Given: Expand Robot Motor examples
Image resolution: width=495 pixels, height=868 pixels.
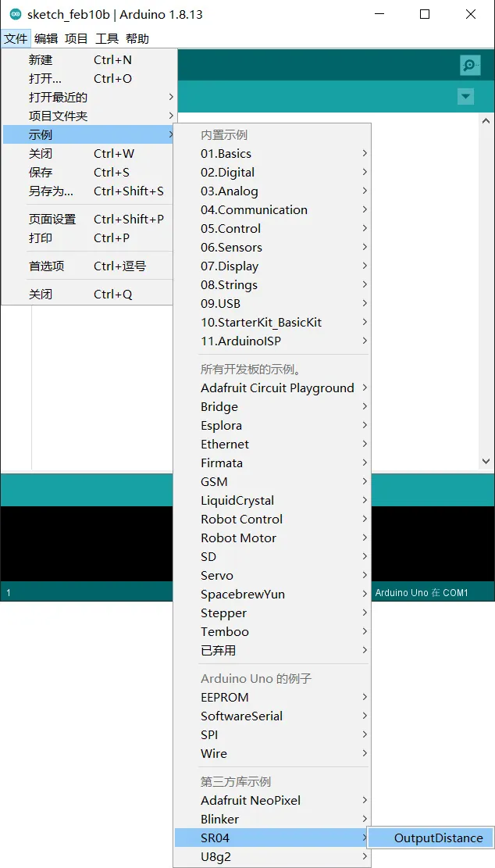Looking at the screenshot, I should [x=272, y=538].
